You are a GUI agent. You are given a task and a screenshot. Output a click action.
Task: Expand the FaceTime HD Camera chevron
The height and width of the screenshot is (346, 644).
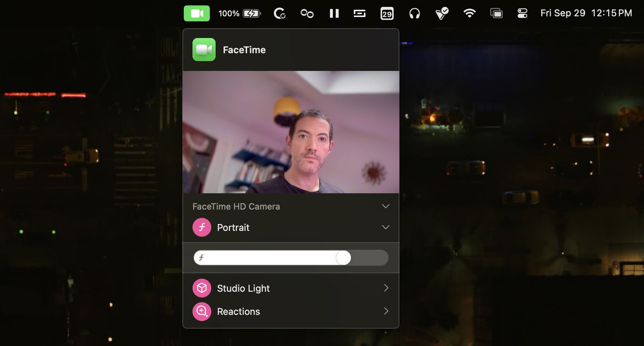pos(385,206)
